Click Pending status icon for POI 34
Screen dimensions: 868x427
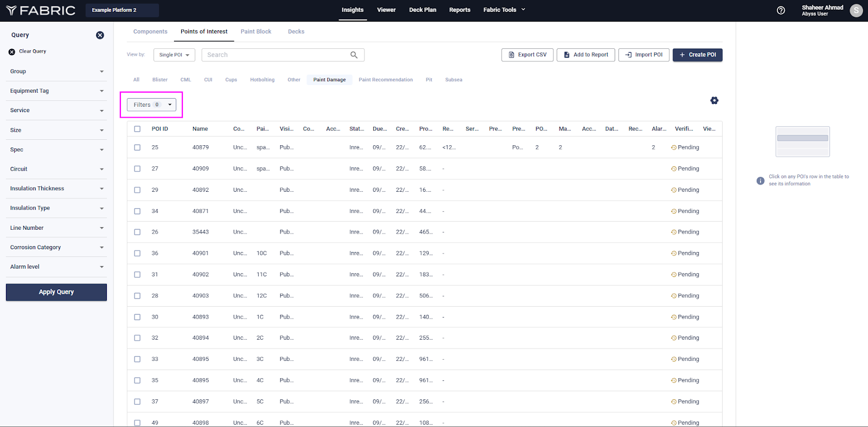click(x=674, y=211)
